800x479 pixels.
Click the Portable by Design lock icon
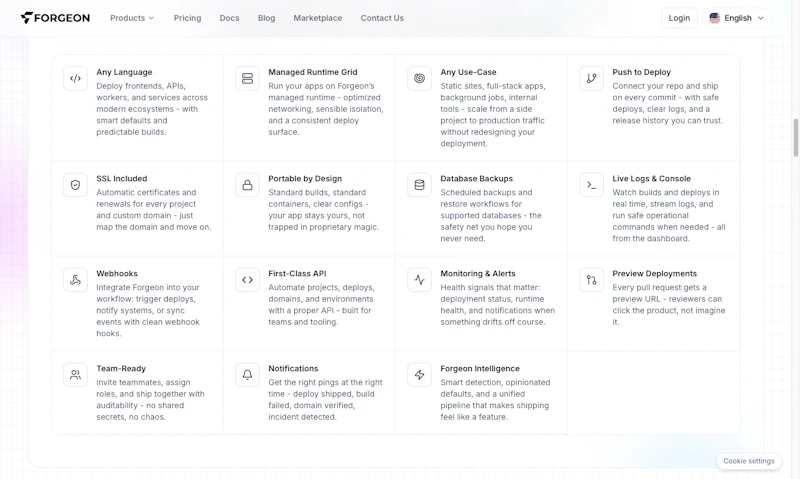click(x=247, y=185)
